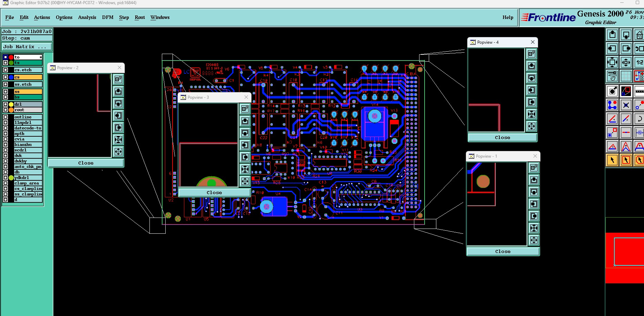Image resolution: width=644 pixels, height=316 pixels.
Task: Open the grid display icon
Action: (x=626, y=76)
